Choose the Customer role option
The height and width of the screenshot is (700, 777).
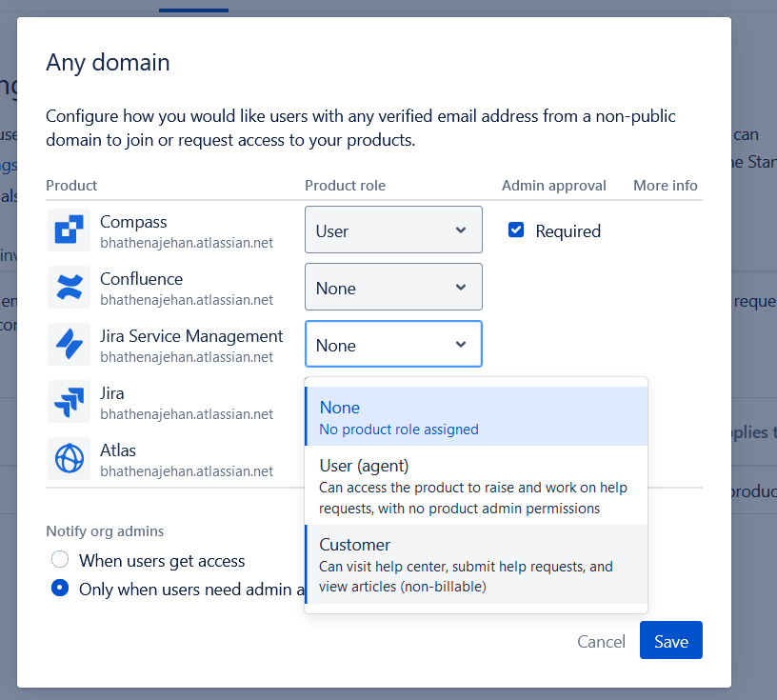pyautogui.click(x=476, y=564)
